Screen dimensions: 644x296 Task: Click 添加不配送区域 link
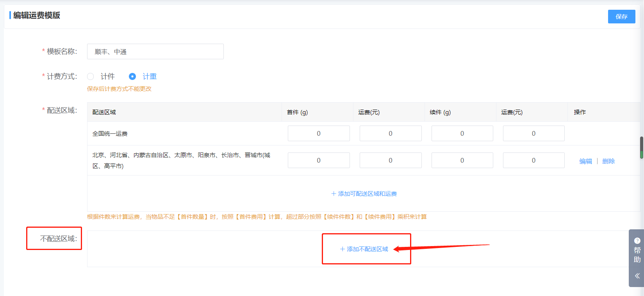coord(364,249)
